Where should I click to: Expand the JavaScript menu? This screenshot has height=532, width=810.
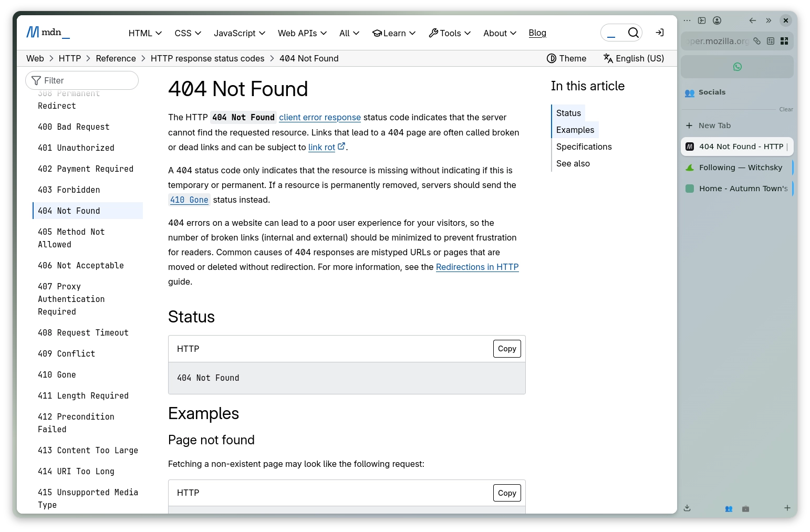coord(240,33)
